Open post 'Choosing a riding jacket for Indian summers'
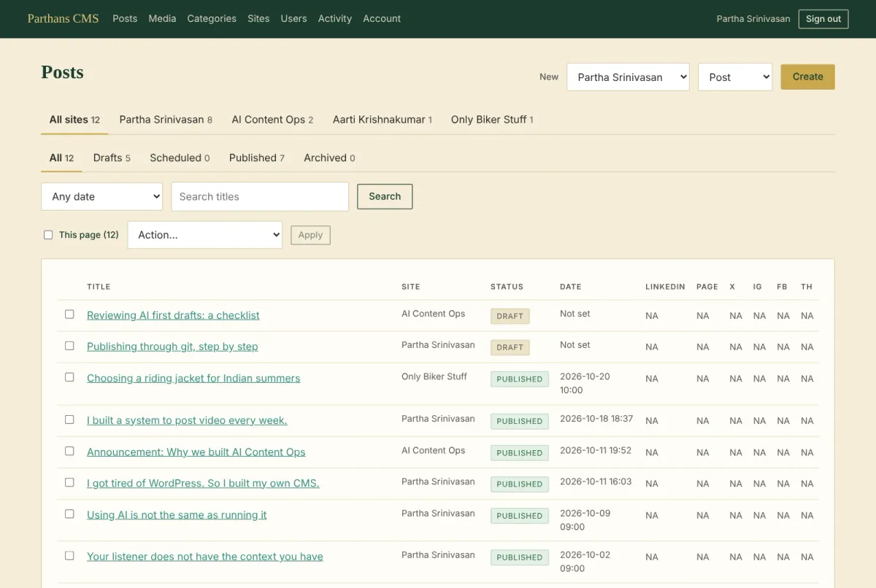Viewport: 876px width, 588px height. click(x=193, y=378)
